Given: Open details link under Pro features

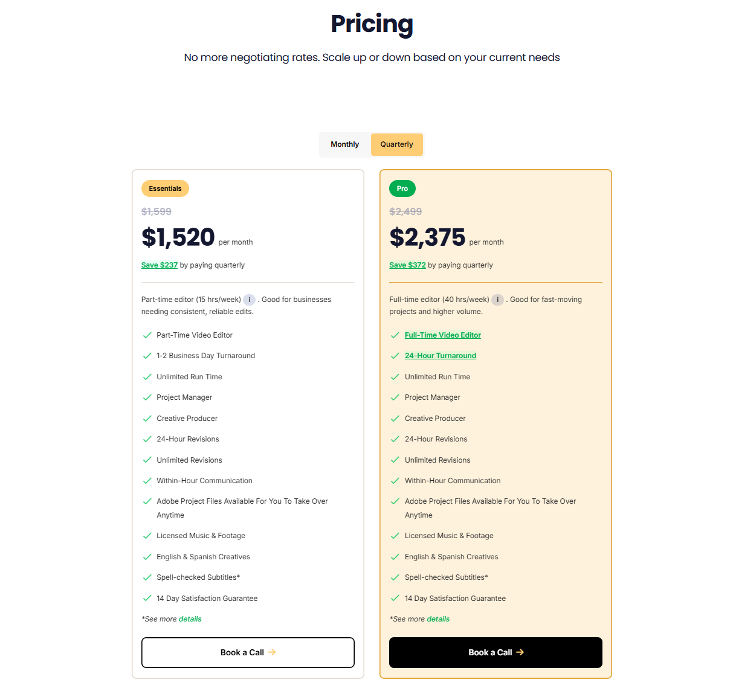Looking at the screenshot, I should pos(438,619).
